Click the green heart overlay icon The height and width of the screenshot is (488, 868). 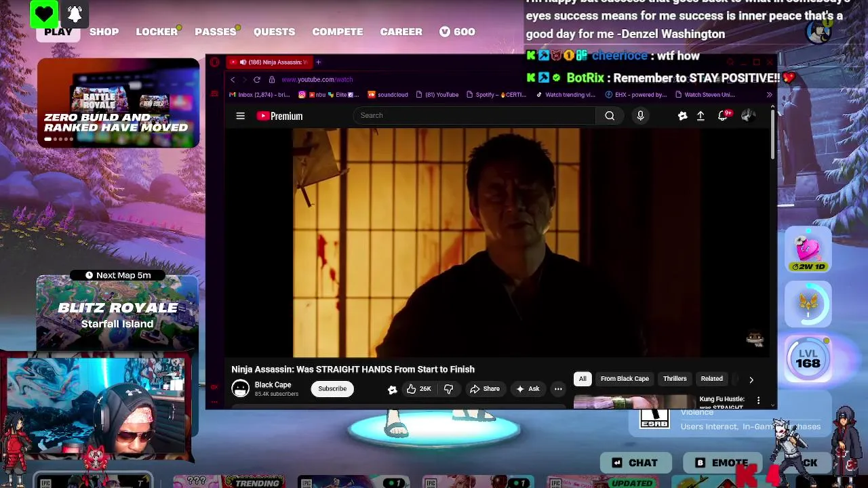(44, 14)
